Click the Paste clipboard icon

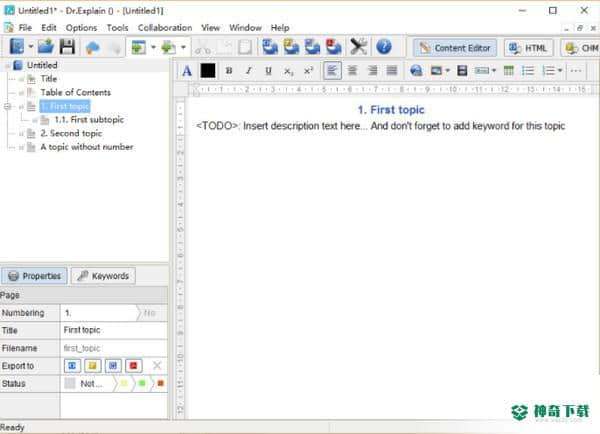[x=245, y=47]
